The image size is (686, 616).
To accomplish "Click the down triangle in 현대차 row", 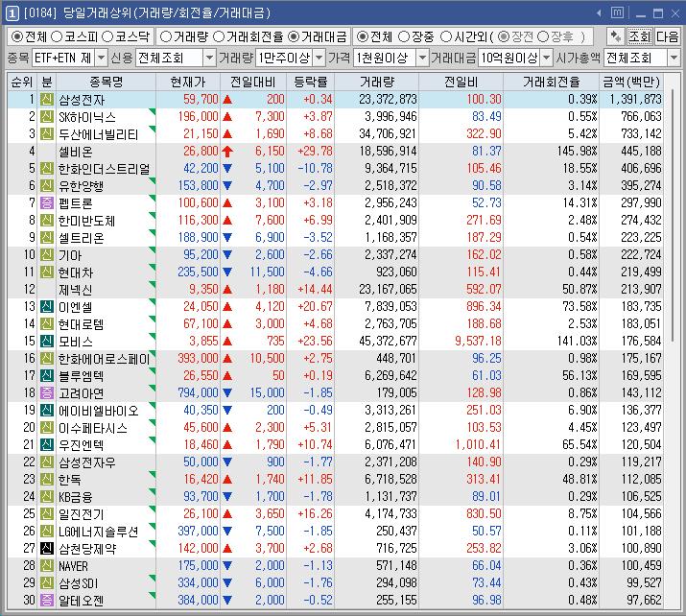I will pos(227,272).
